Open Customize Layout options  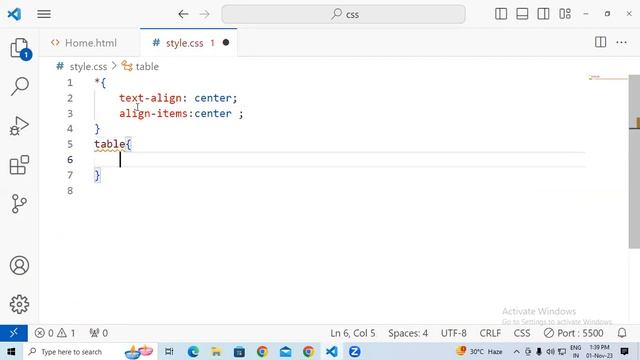(565, 14)
